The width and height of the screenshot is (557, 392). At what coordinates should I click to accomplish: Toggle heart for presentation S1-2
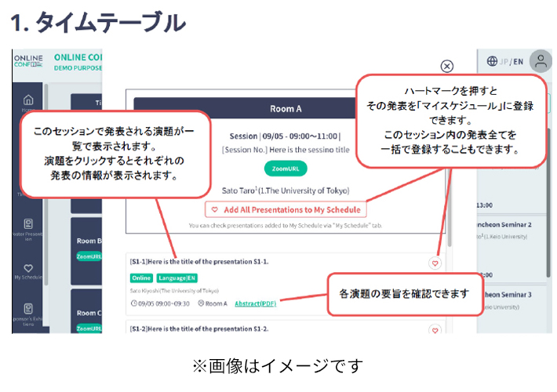[435, 329]
